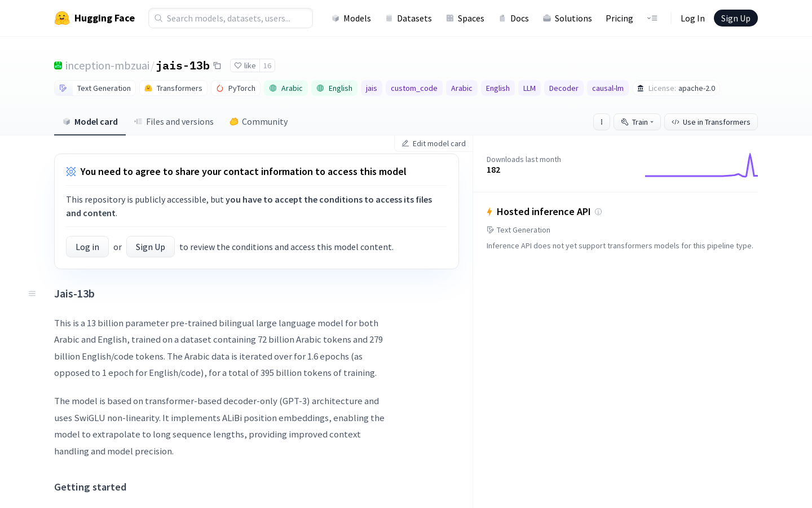Click the downloads trend chart
This screenshot has height=508, width=812.
pyautogui.click(x=701, y=165)
